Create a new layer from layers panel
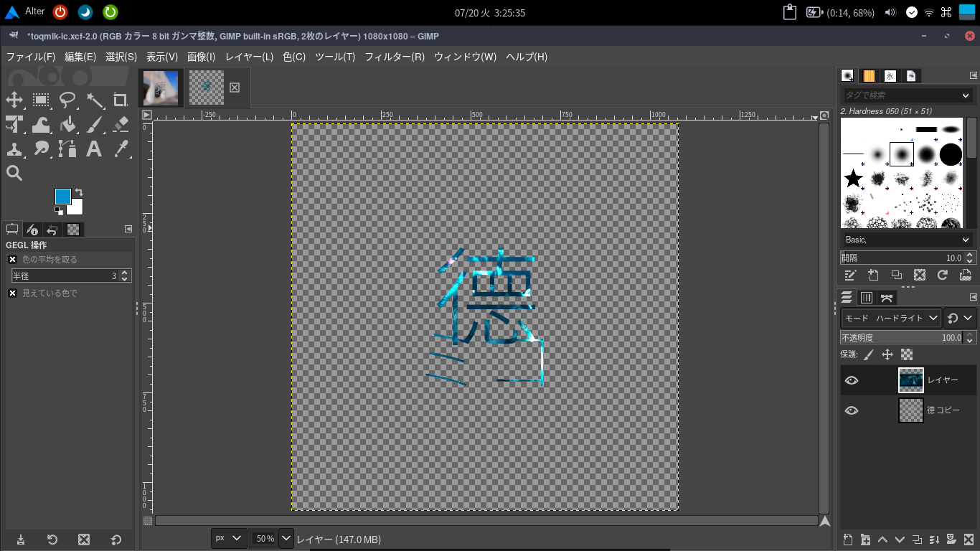980x551 pixels. point(847,540)
